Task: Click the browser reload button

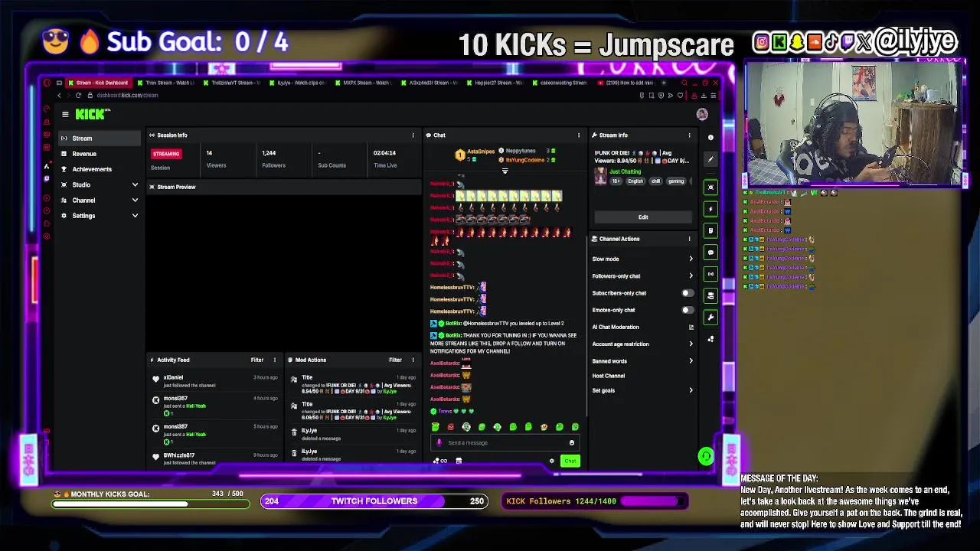Action: 78,96
